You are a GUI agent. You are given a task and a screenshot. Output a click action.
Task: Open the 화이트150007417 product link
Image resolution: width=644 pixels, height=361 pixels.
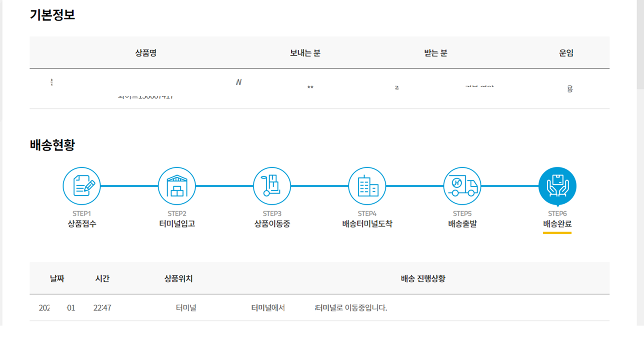pyautogui.click(x=146, y=96)
